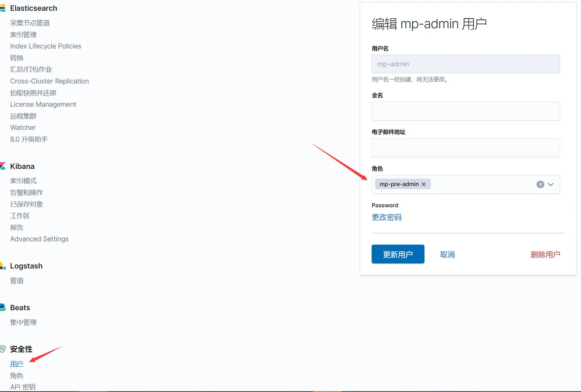Open 用户 under 安全性
This screenshot has height=392, width=581.
tap(17, 364)
